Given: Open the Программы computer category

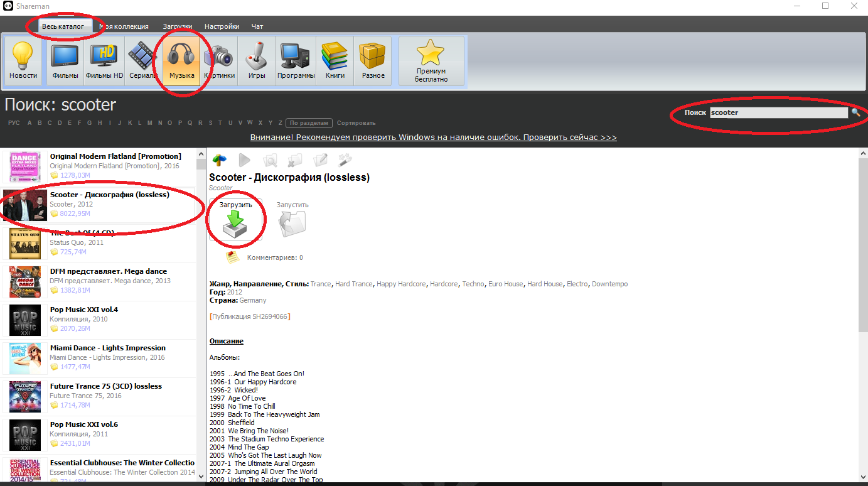Looking at the screenshot, I should pyautogui.click(x=296, y=61).
